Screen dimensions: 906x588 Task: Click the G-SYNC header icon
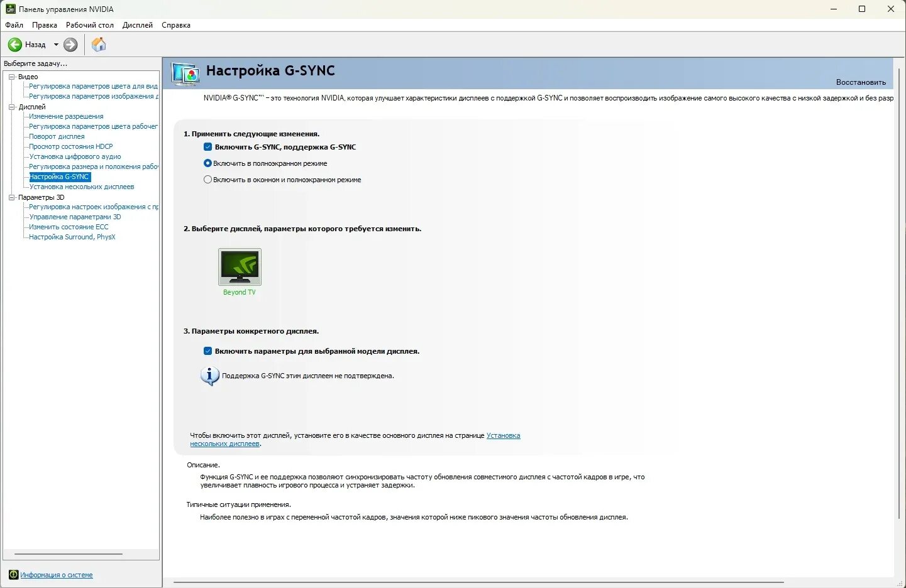185,74
